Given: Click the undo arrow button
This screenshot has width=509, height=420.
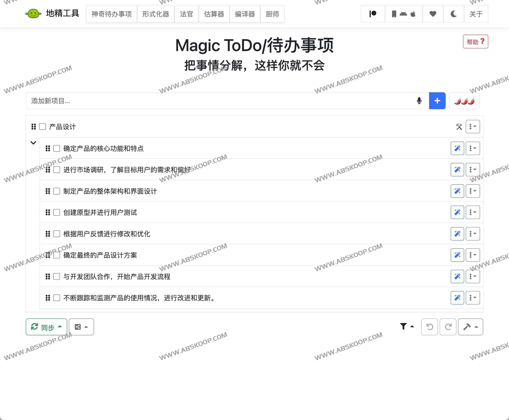Looking at the screenshot, I should click(x=429, y=327).
